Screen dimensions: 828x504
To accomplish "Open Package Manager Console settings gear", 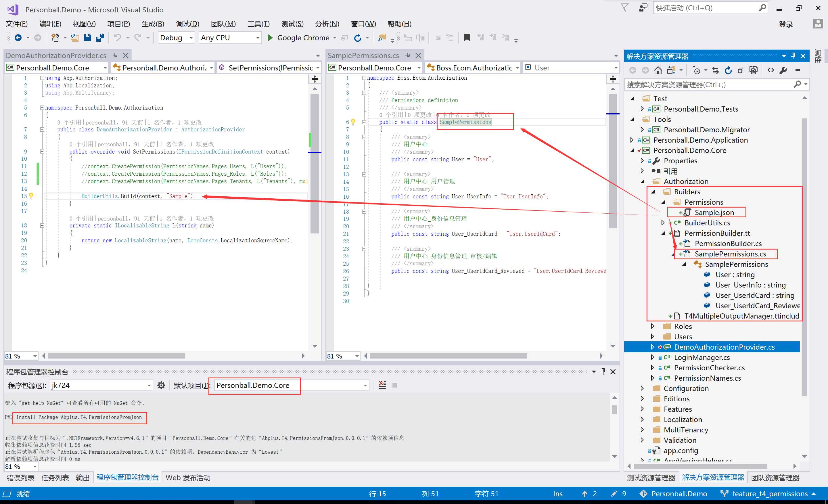I will pos(161,385).
